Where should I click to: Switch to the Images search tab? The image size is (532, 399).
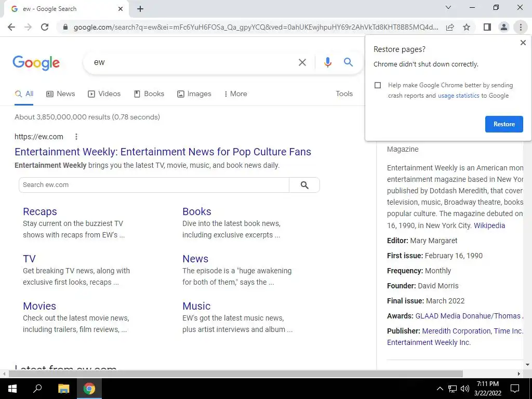click(x=194, y=94)
